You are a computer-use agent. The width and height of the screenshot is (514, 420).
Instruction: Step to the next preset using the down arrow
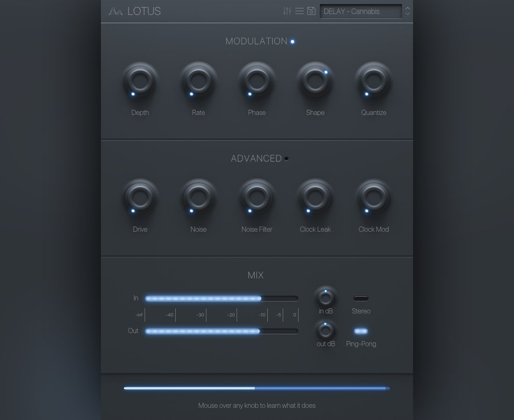407,14
